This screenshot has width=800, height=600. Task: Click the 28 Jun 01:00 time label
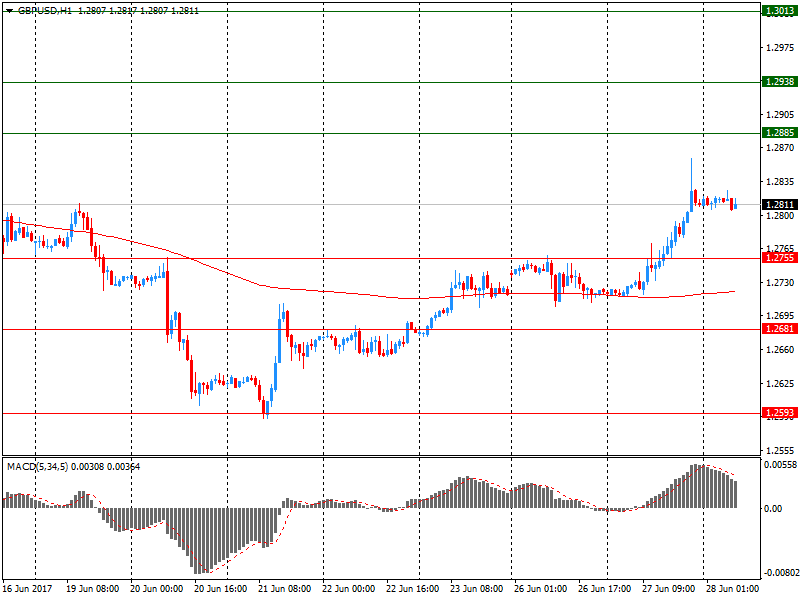pos(732,589)
